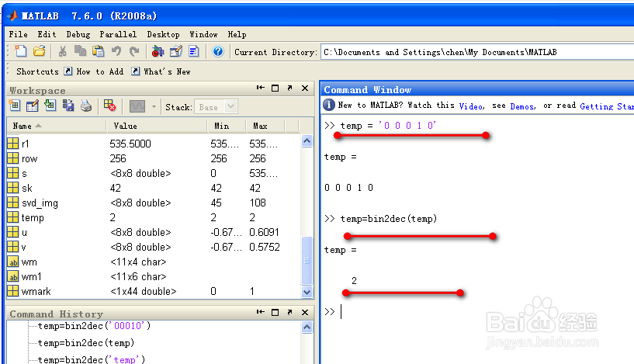Select the svd_img variable row
This screenshot has width=634, height=364.
point(154,203)
